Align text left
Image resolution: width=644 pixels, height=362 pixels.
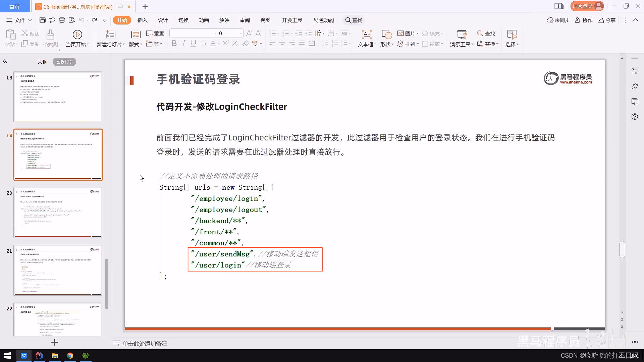272,44
